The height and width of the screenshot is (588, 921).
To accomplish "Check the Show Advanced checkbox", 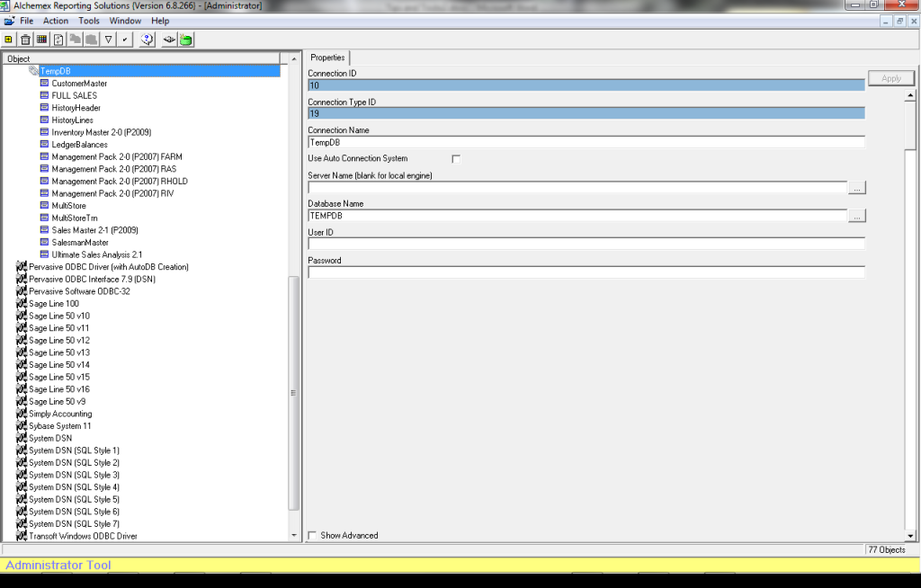I will [x=312, y=534].
